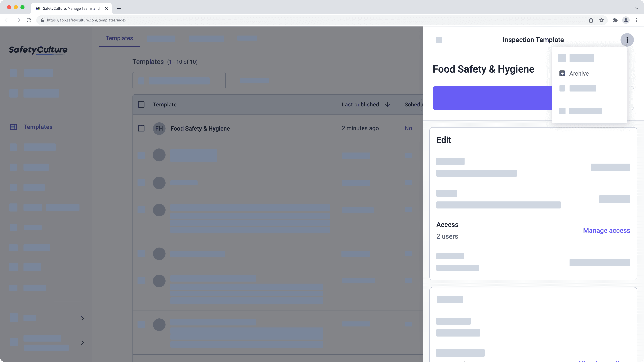Screen dimensions: 644x362
Task: Select the header checkbox to select all templates
Action: point(141,104)
